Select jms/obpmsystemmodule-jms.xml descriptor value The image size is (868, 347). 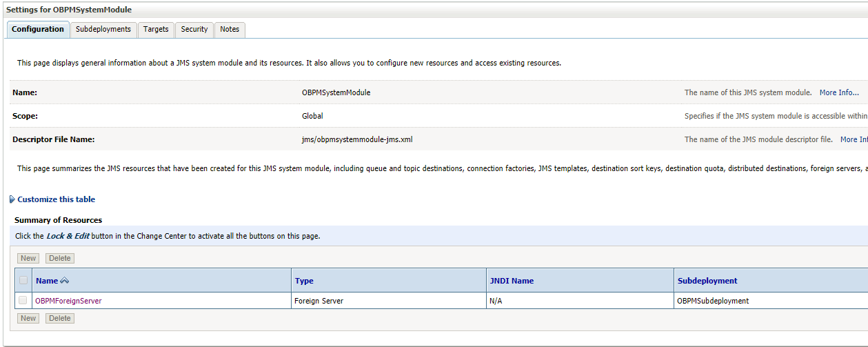pyautogui.click(x=357, y=139)
